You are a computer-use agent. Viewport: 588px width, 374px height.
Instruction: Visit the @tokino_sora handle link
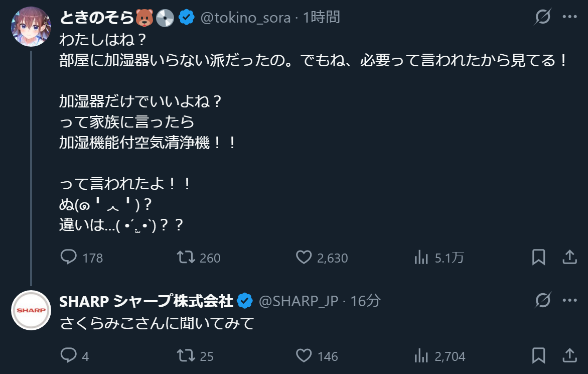tap(245, 18)
